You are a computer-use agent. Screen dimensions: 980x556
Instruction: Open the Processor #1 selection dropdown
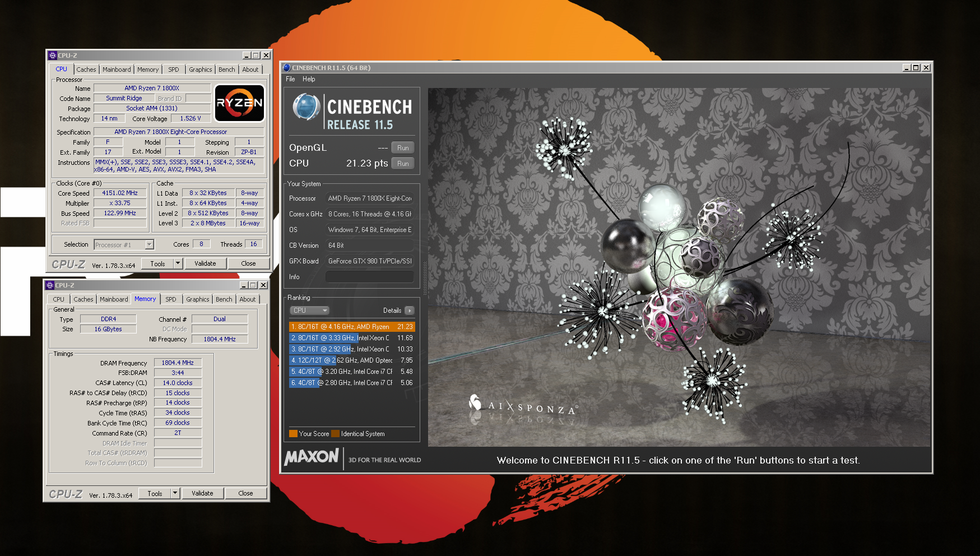pyautogui.click(x=124, y=245)
